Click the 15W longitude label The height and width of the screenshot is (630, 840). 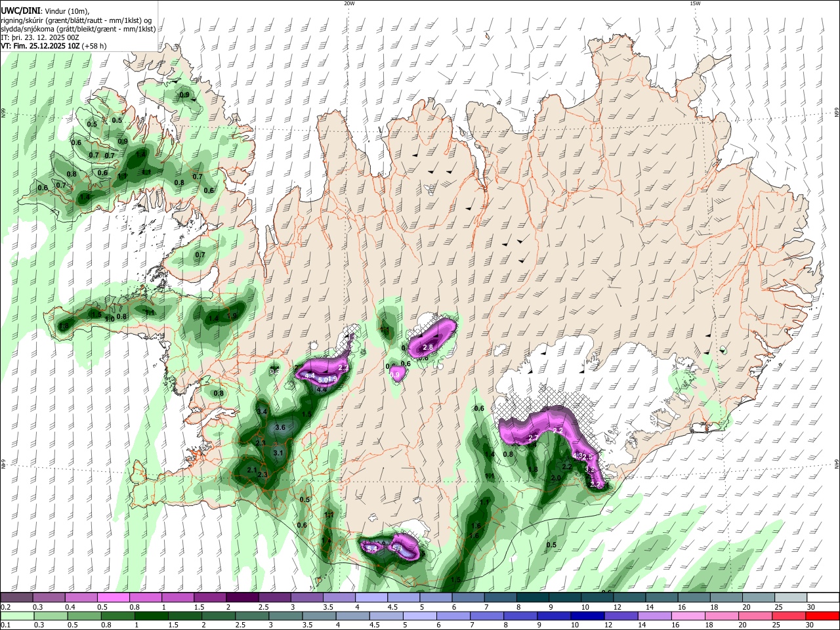[695, 3]
